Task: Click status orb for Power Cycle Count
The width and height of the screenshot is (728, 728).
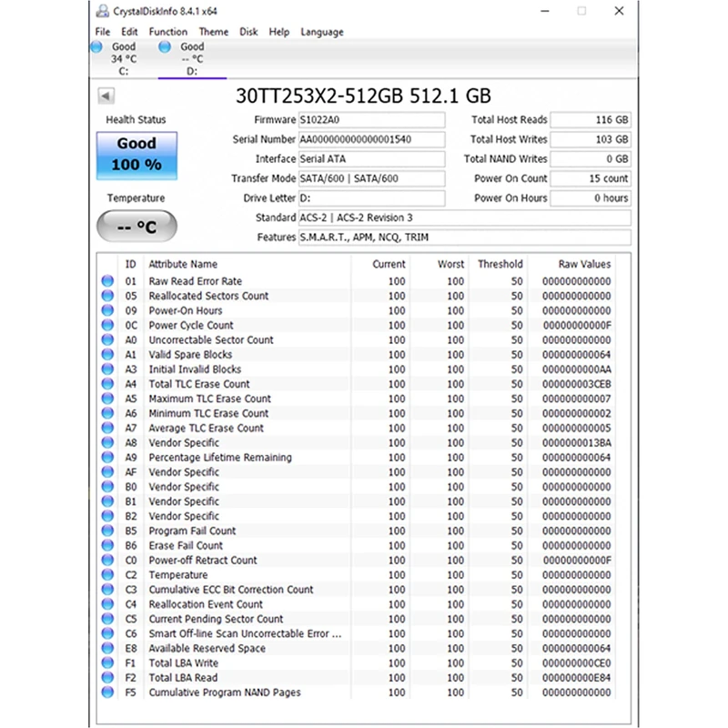Action: [x=107, y=325]
